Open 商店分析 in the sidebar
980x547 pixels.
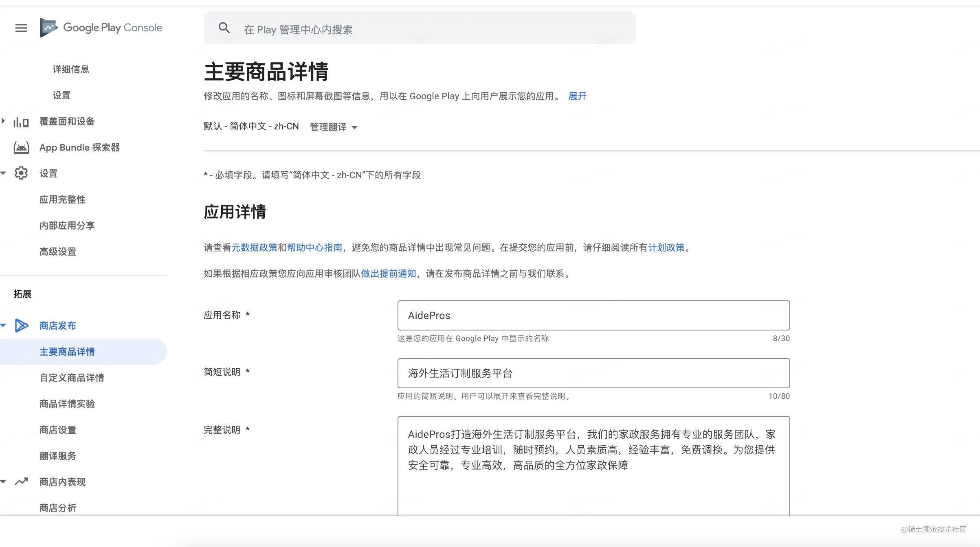point(58,508)
